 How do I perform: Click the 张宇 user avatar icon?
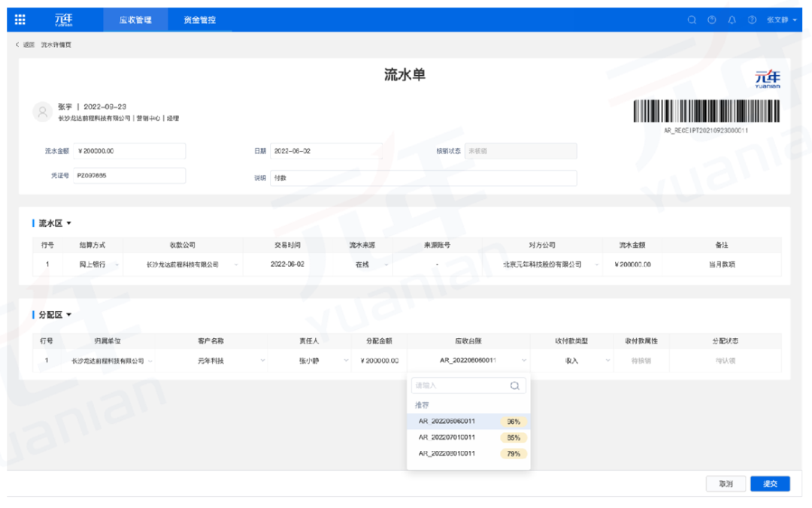pyautogui.click(x=42, y=111)
